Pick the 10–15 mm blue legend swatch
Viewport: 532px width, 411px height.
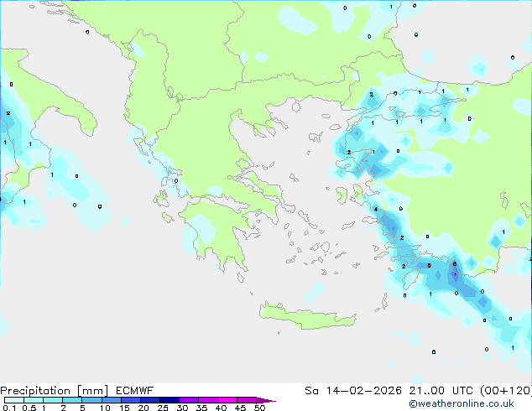(111, 400)
